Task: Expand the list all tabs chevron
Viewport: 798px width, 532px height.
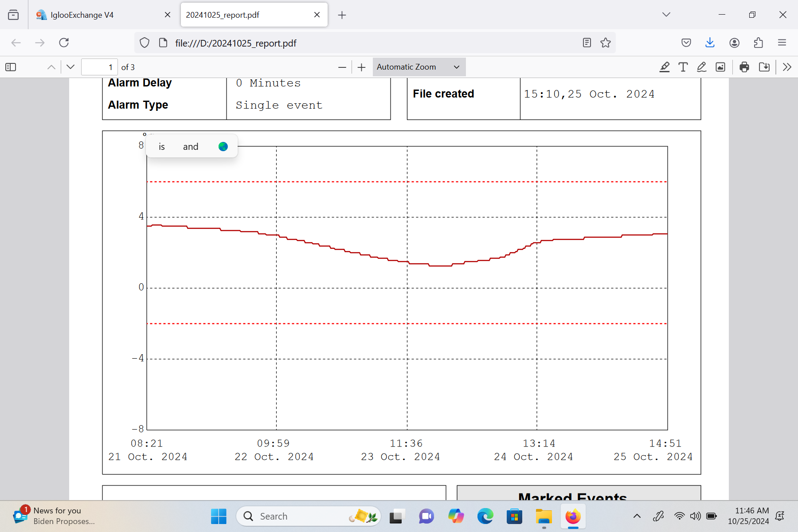Action: 666,15
